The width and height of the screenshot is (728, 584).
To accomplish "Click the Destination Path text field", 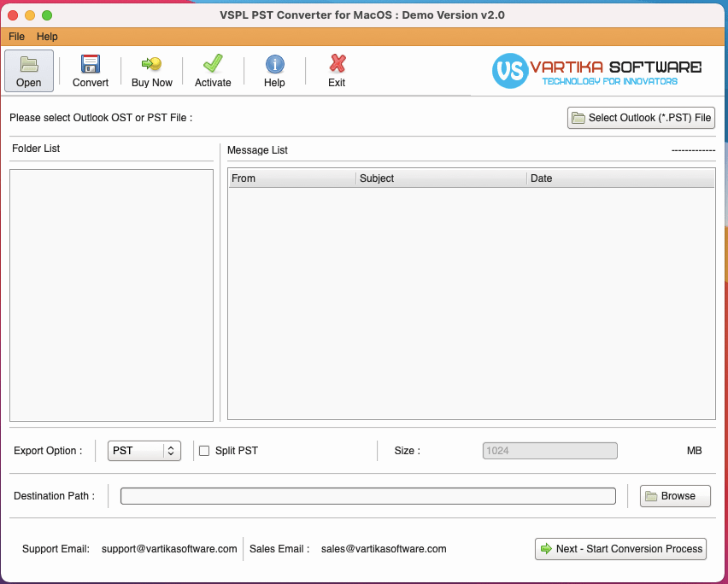I will (x=367, y=496).
